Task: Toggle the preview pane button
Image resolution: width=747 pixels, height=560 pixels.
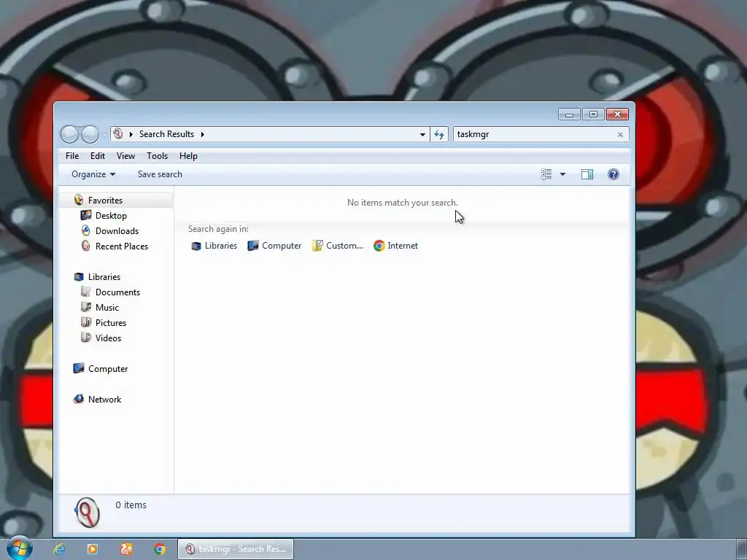Action: point(587,174)
